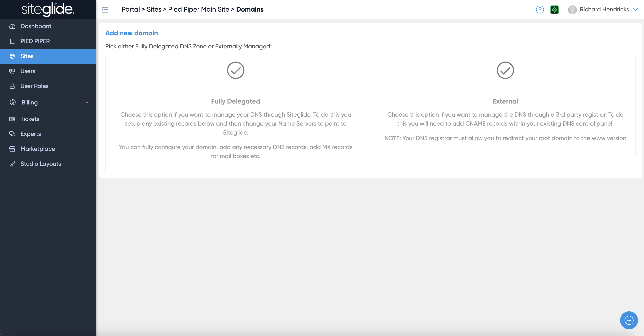The height and width of the screenshot is (336, 644).
Task: Click the Sites breadcrumb link
Action: click(x=154, y=10)
